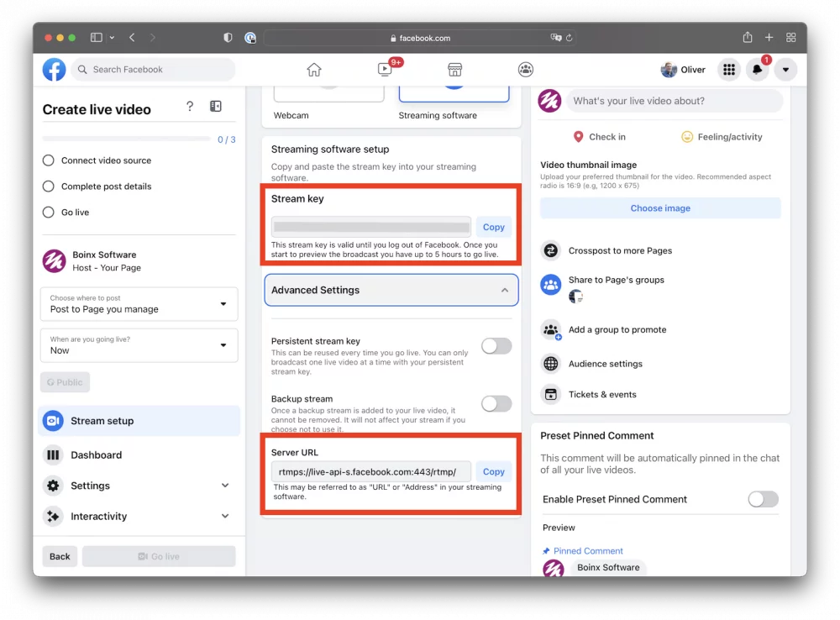Collapse the Create live video sidebar panel icon
This screenshot has height=620, width=840.
[216, 106]
